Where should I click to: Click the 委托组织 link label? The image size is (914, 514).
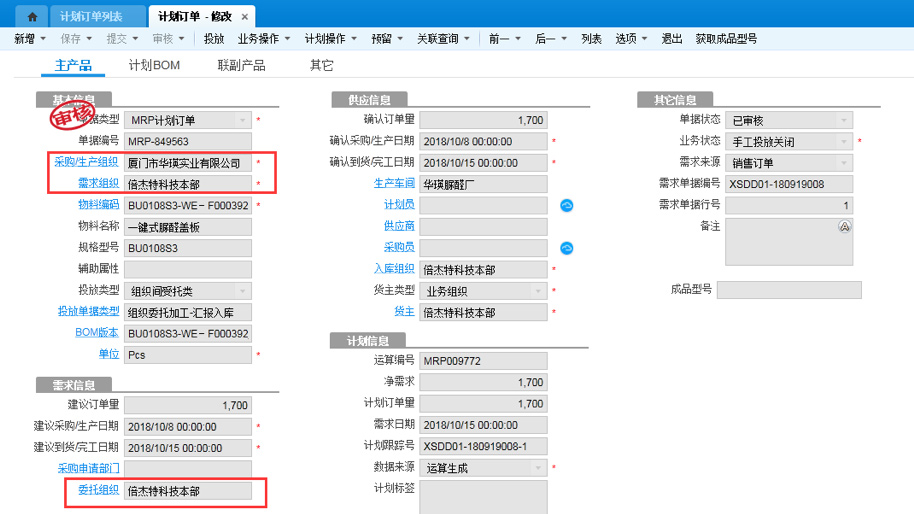[98, 491]
